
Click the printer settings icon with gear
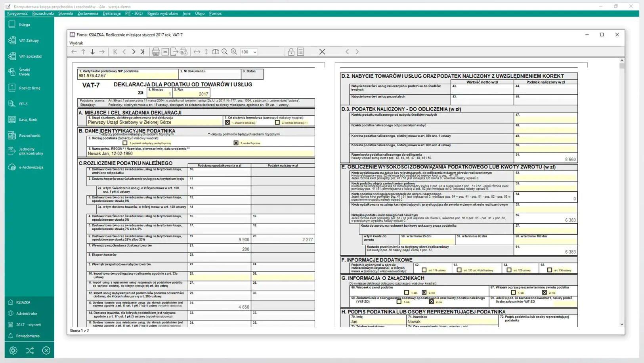point(183,52)
